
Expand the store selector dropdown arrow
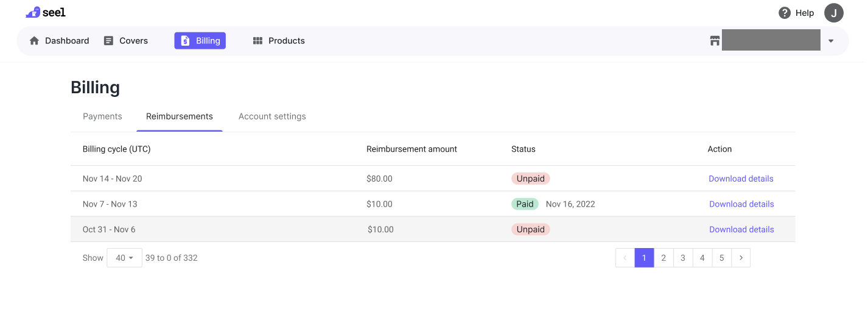(831, 41)
